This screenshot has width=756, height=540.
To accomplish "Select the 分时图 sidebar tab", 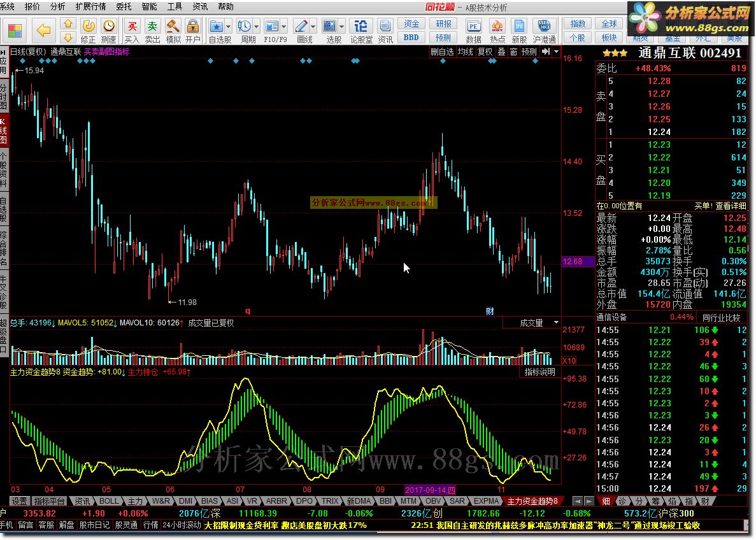I will [x=3, y=96].
